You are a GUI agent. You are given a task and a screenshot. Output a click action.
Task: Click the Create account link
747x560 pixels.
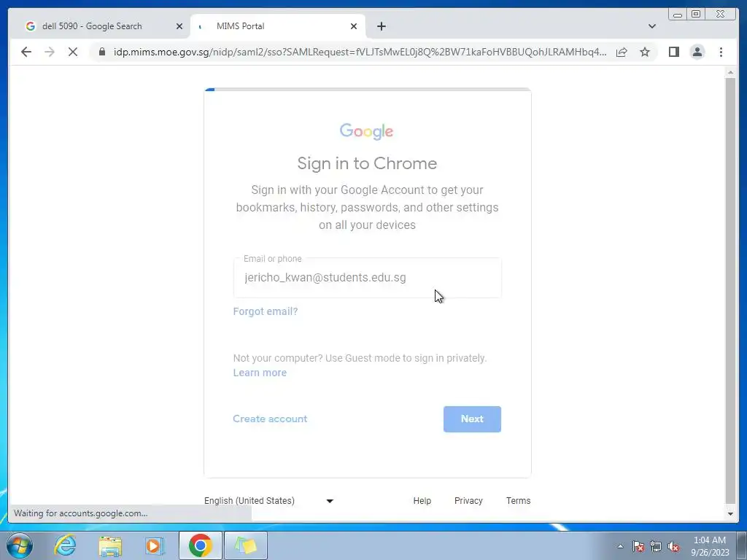(270, 419)
